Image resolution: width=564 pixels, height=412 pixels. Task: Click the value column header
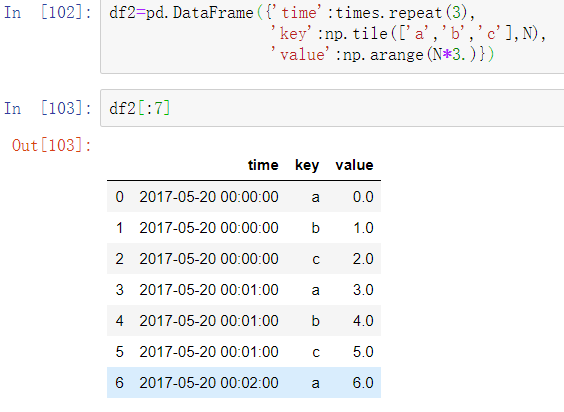coord(354,165)
